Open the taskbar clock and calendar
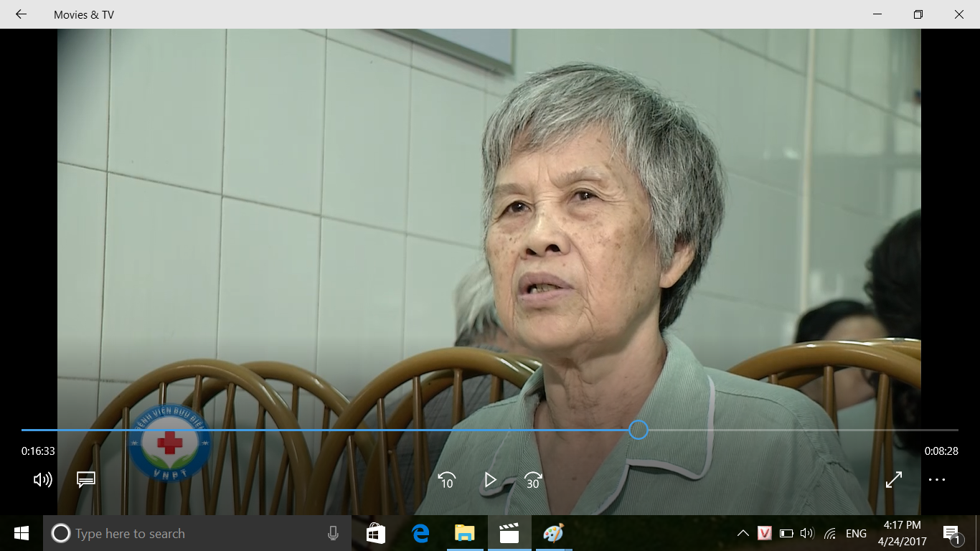This screenshot has height=551, width=980. click(x=902, y=533)
